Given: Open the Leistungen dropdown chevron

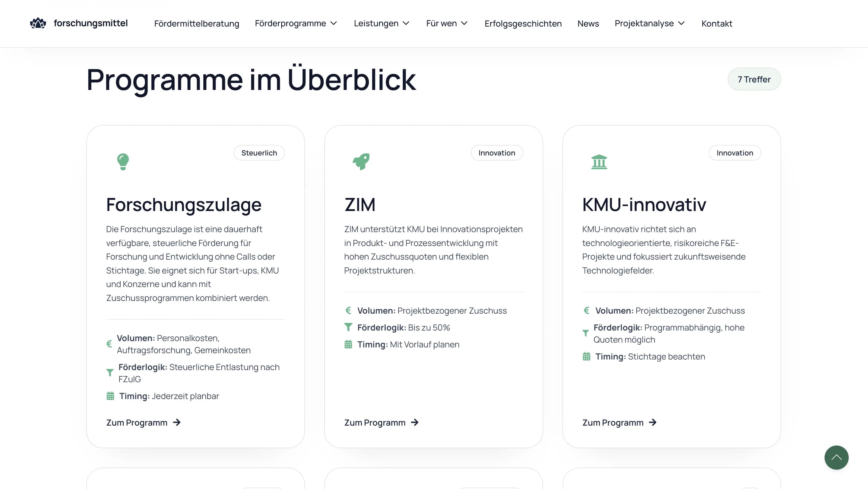Looking at the screenshot, I should coord(406,23).
